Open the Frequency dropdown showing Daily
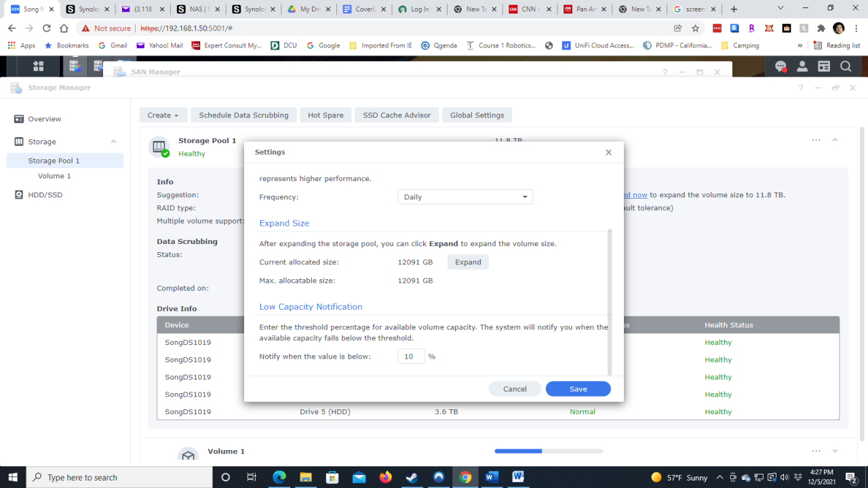The width and height of the screenshot is (868, 488). click(x=465, y=197)
